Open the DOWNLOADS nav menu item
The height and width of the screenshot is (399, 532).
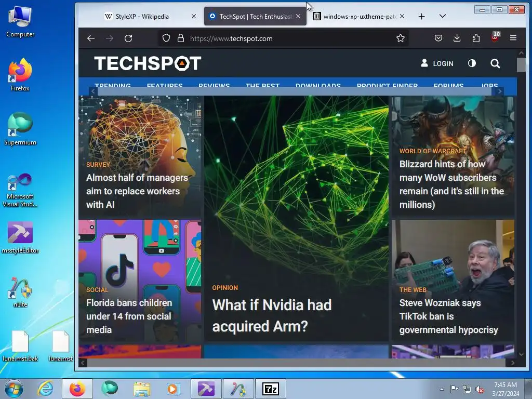[318, 85]
